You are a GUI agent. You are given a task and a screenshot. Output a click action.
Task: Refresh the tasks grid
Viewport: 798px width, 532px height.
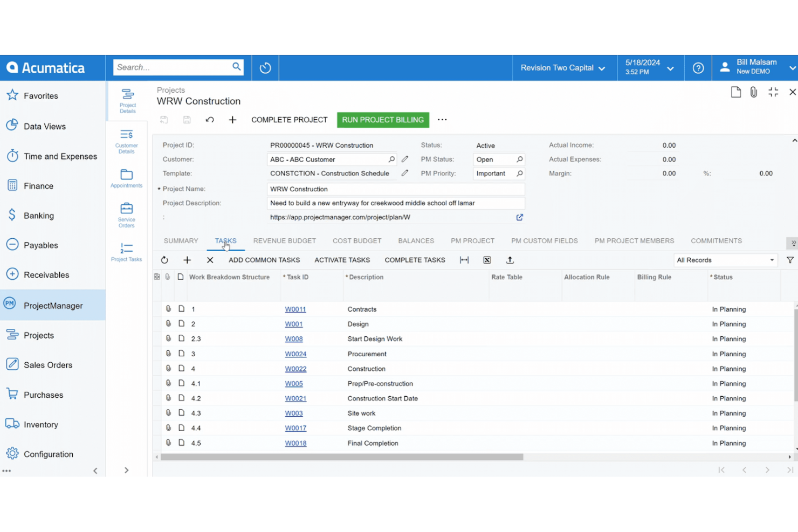click(164, 260)
